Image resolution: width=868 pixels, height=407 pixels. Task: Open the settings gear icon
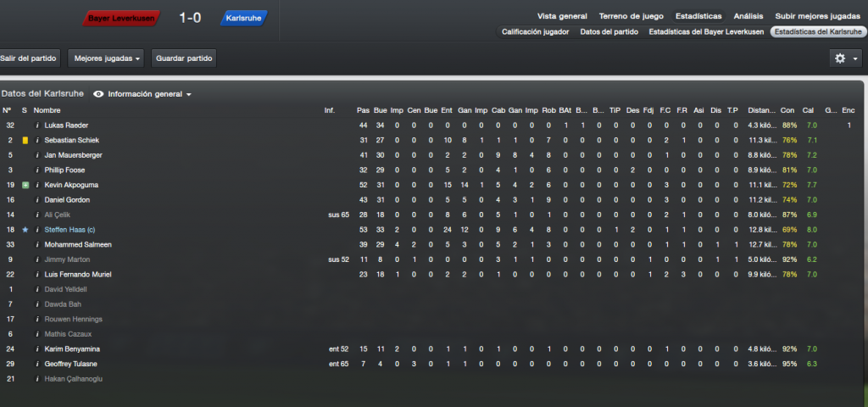point(840,59)
